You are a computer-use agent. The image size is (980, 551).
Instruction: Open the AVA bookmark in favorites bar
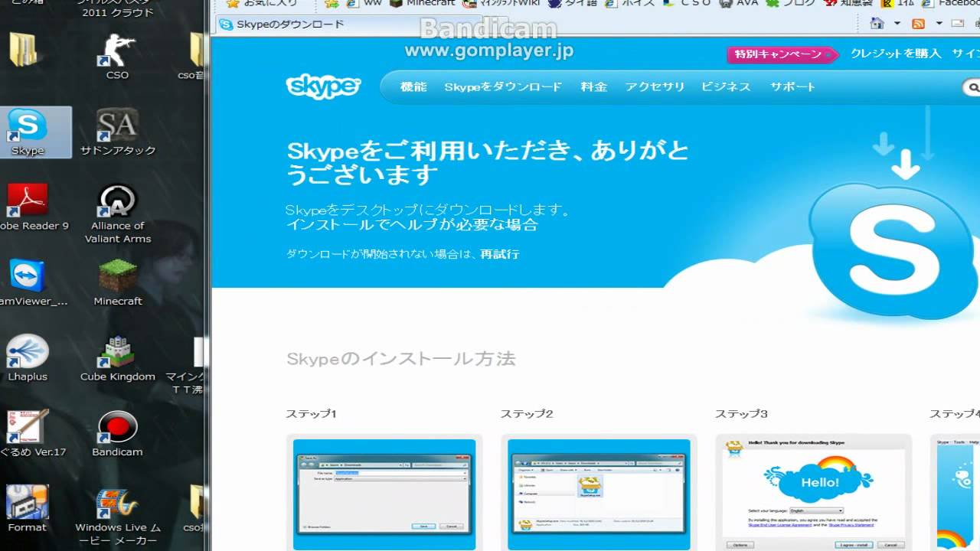[739, 3]
